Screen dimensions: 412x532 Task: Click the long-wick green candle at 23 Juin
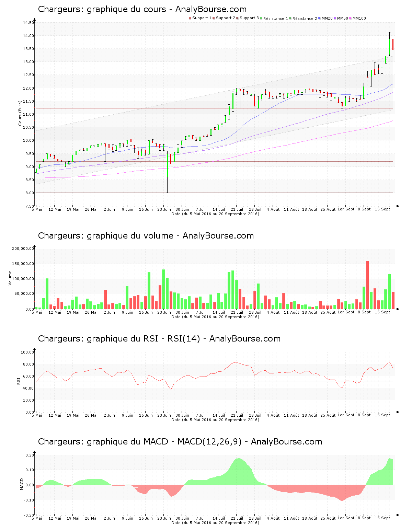coord(167,172)
